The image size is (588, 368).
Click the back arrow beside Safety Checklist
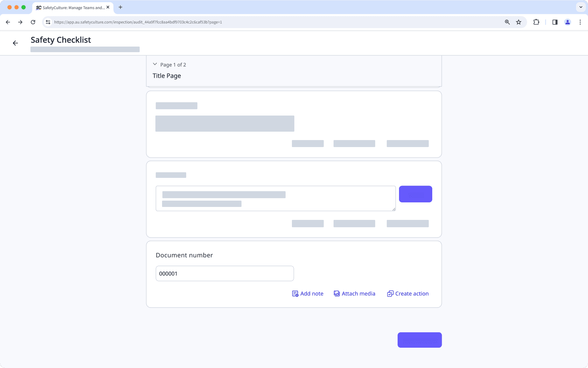coord(15,43)
